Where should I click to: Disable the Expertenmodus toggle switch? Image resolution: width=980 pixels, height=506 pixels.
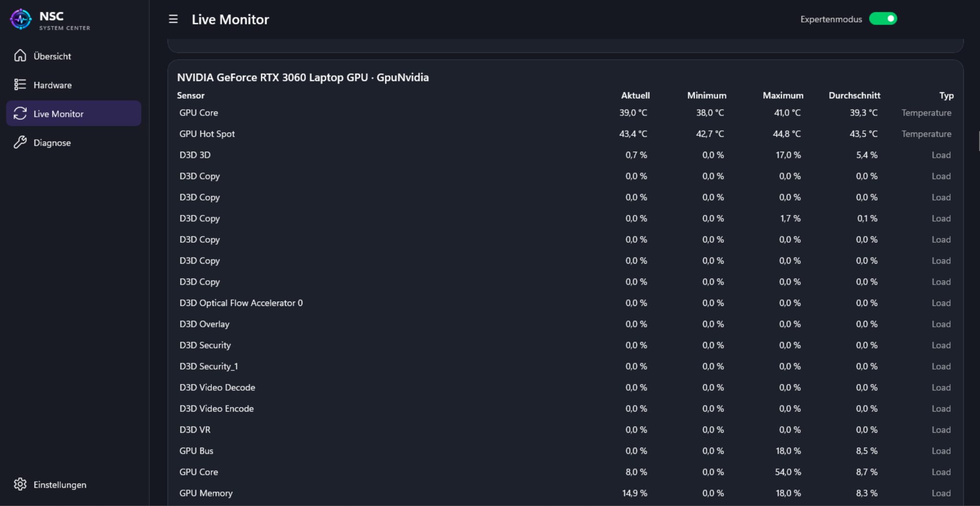pos(883,19)
